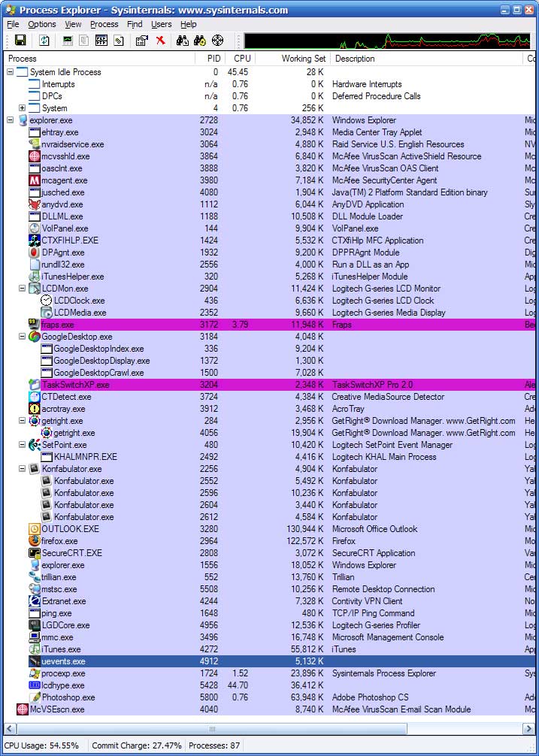Click the iTunes.exe process icon

tap(35, 649)
